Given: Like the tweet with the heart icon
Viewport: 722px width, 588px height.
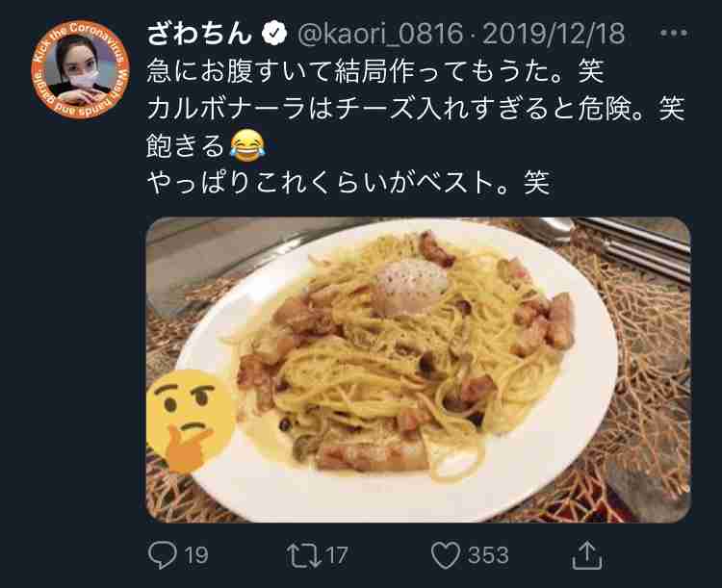Looking at the screenshot, I should coord(446,555).
